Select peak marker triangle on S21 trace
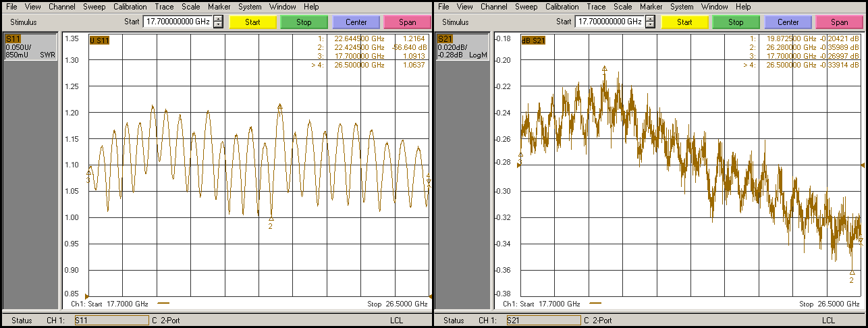 click(x=604, y=68)
